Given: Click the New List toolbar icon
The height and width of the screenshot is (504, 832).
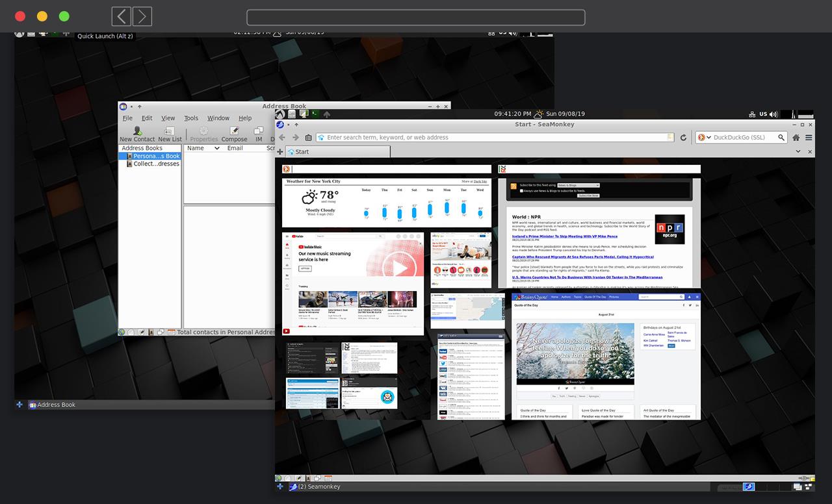Looking at the screenshot, I should coord(170,134).
